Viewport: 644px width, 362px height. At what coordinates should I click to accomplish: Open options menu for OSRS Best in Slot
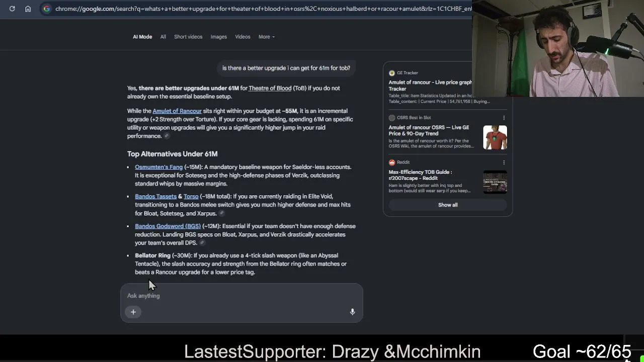point(504,118)
